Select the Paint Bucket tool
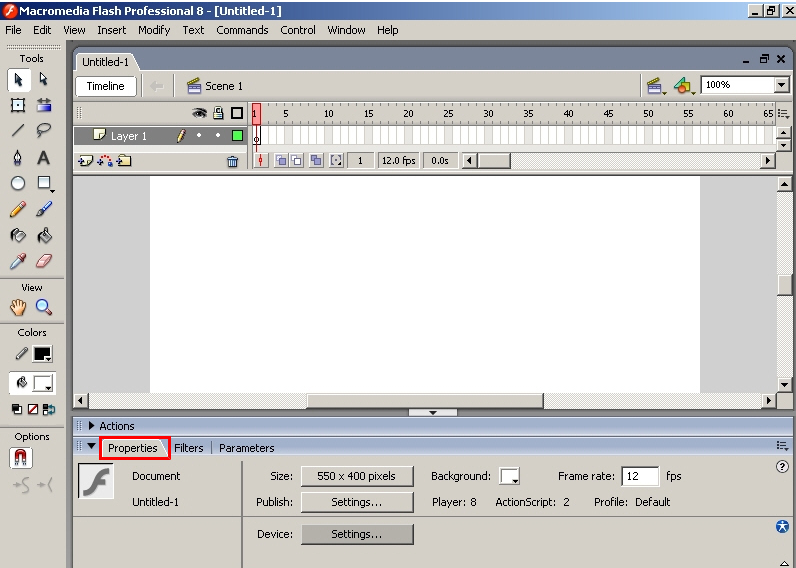This screenshot has height=568, width=796. [44, 235]
